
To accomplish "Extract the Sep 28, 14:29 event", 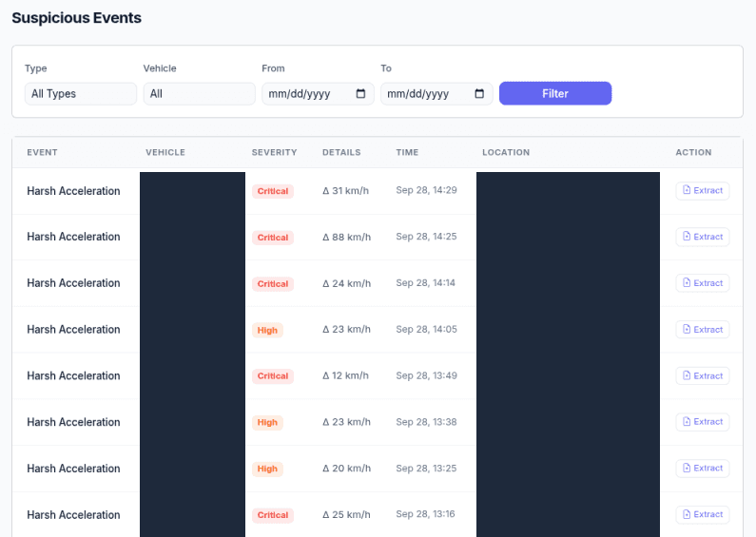I will (703, 190).
